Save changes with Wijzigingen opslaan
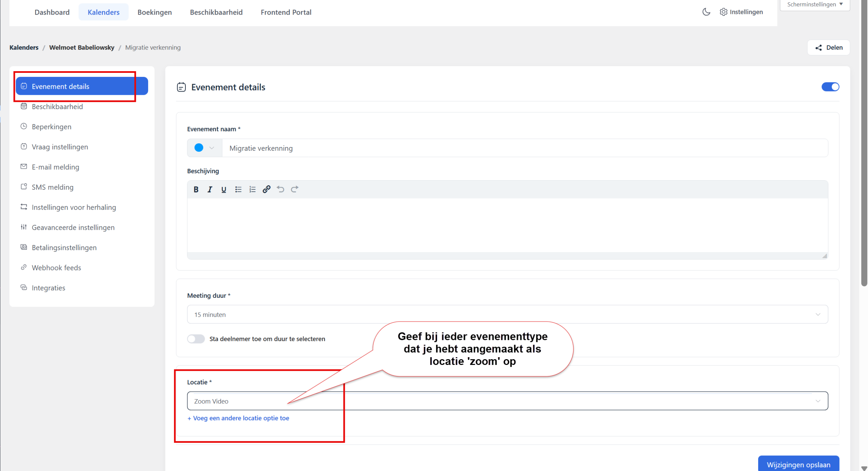This screenshot has height=471, width=868. click(798, 465)
